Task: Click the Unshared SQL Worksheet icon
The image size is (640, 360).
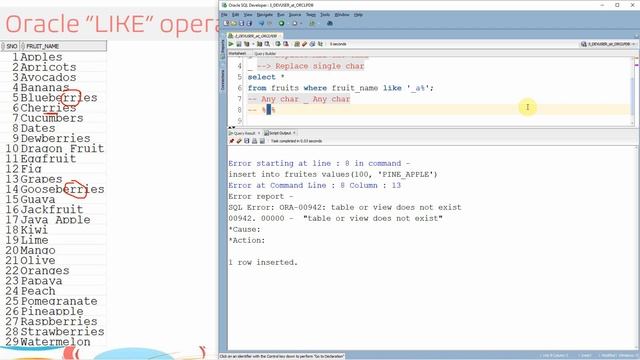Action: [x=297, y=44]
